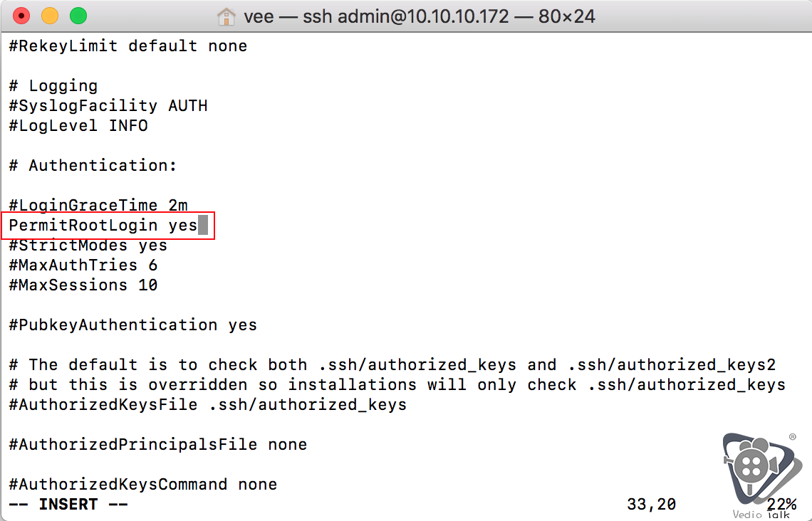Click the #LoginGraceTime 2m line

click(98, 206)
